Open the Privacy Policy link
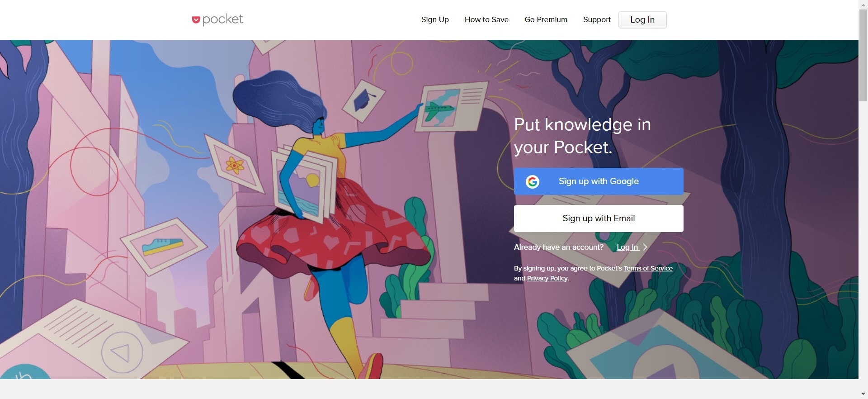 coord(547,278)
